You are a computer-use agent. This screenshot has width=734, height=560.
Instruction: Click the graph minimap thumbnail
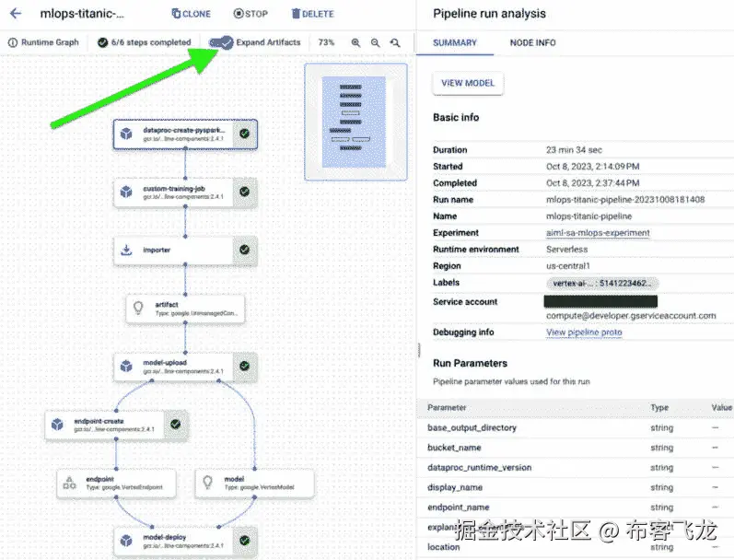355,122
